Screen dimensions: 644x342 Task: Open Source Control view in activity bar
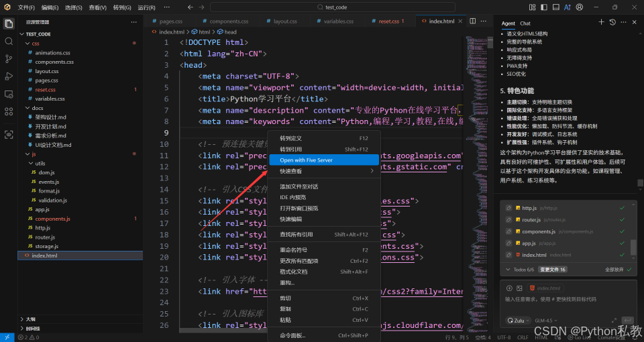click(x=9, y=59)
